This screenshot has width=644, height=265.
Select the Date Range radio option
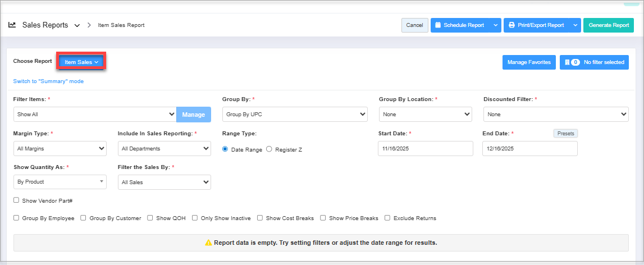226,149
